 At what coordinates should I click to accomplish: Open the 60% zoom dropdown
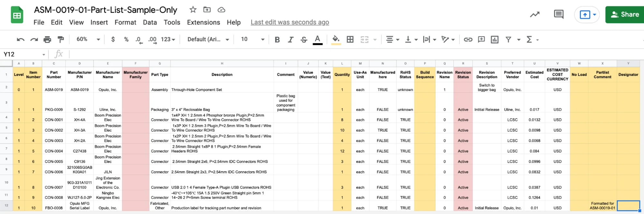tap(88, 39)
